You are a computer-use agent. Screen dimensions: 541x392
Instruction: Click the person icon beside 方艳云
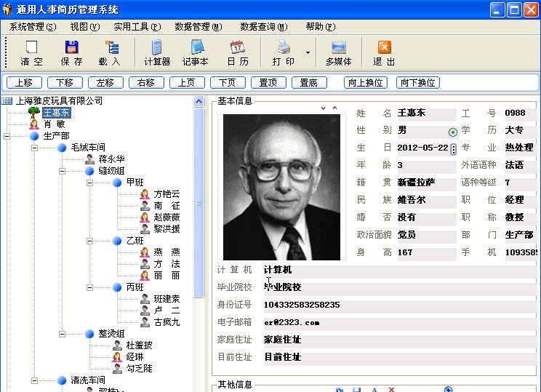pos(145,194)
